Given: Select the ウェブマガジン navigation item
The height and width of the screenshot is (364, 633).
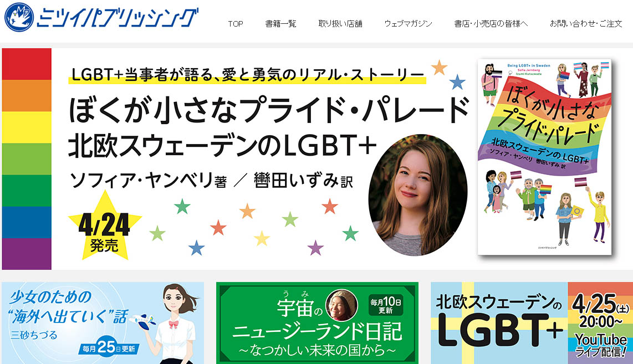Looking at the screenshot, I should click(x=408, y=24).
